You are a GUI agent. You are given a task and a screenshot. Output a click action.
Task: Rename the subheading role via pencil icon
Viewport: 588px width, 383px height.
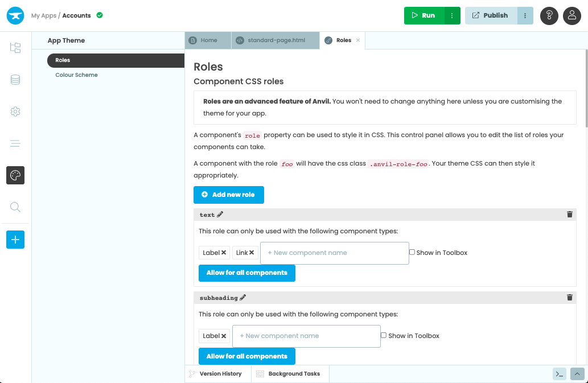[x=243, y=297]
